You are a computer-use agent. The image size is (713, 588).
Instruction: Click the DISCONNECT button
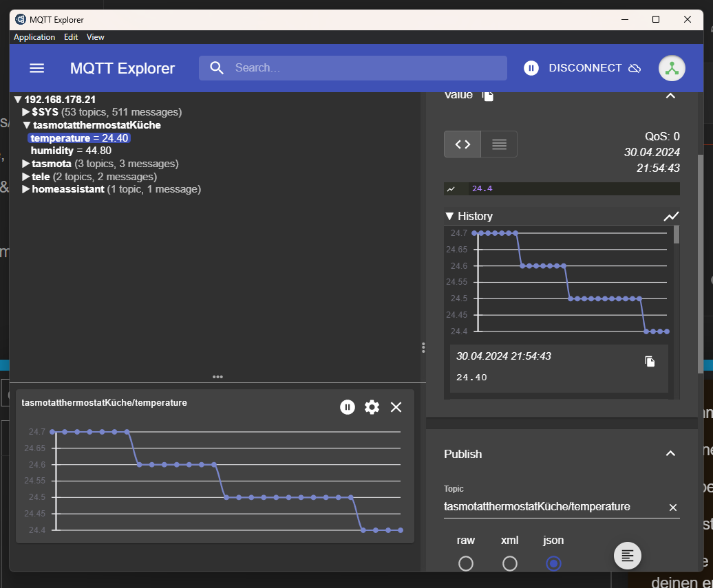click(x=595, y=68)
